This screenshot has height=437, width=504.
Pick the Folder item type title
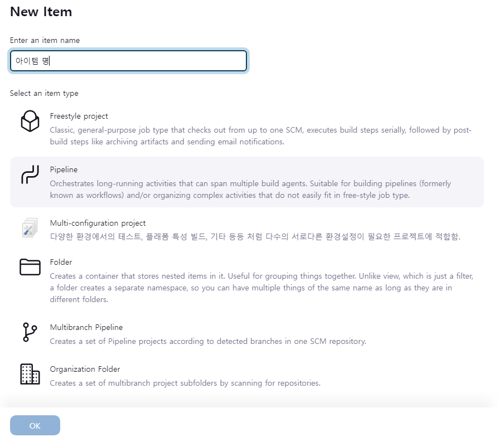61,262
